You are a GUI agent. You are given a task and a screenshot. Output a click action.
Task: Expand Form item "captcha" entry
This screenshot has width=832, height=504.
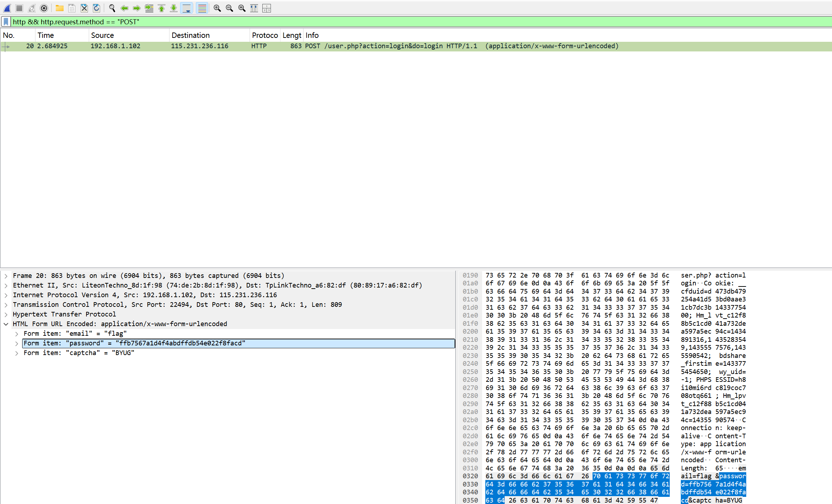(17, 353)
